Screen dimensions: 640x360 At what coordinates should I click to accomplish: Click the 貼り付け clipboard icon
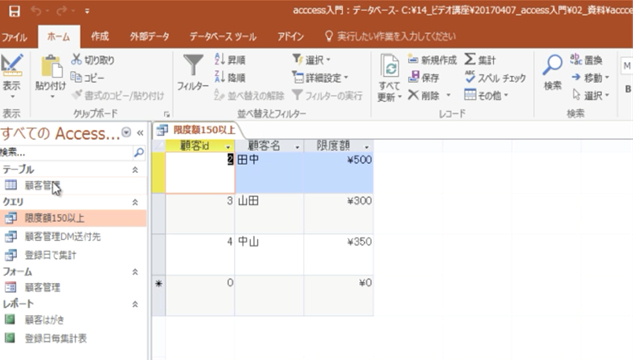point(51,67)
